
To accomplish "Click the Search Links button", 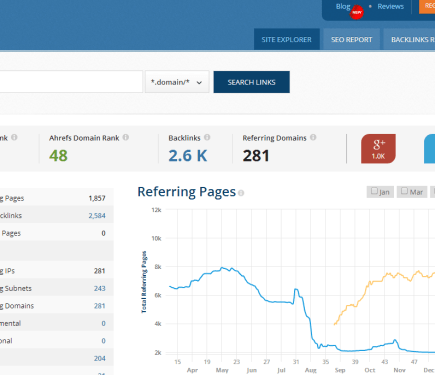I will [252, 82].
